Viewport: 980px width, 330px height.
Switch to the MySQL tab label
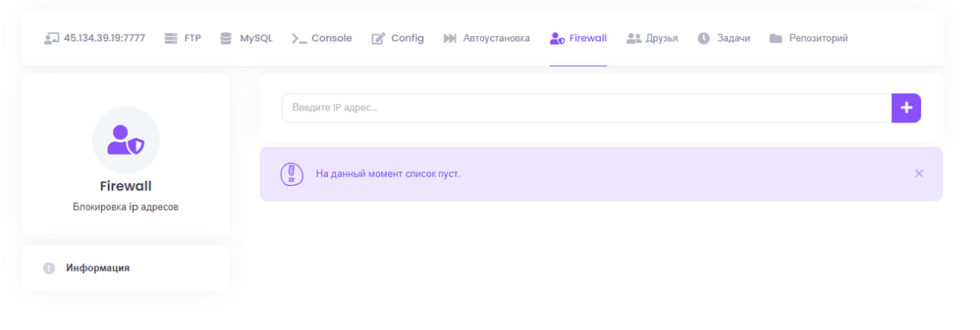(x=256, y=38)
